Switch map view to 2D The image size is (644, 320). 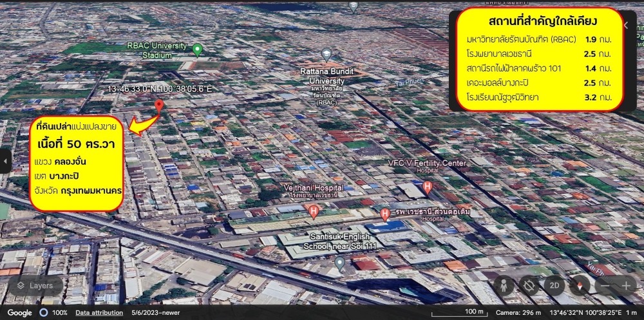point(554,286)
